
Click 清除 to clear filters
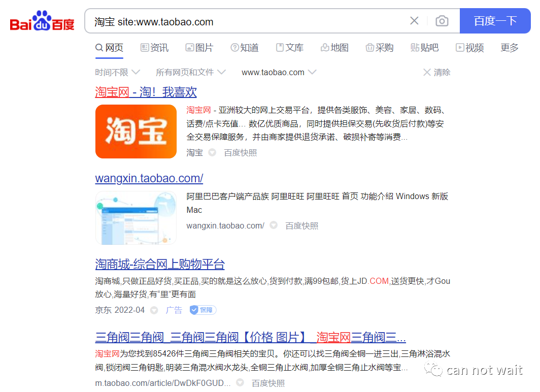[x=436, y=72]
